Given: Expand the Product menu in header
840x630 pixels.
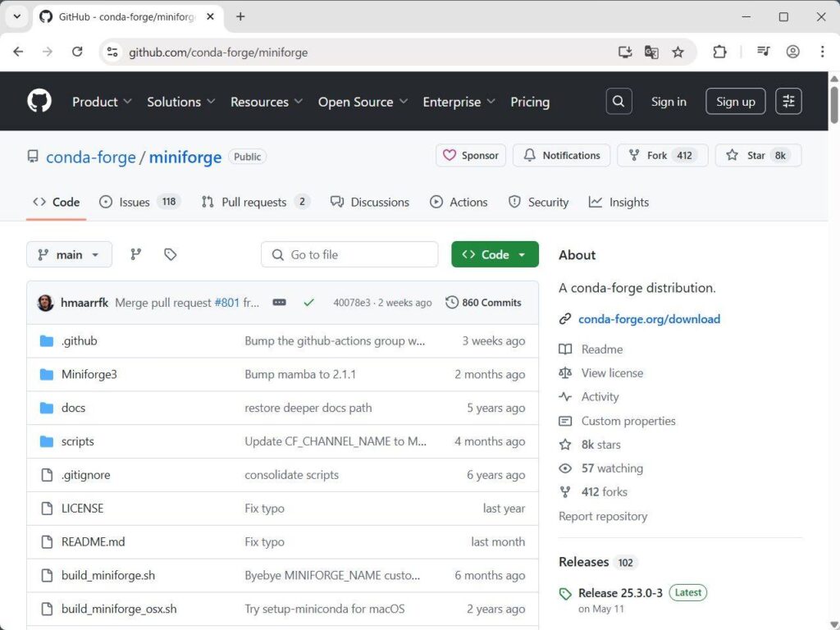Looking at the screenshot, I should click(102, 102).
